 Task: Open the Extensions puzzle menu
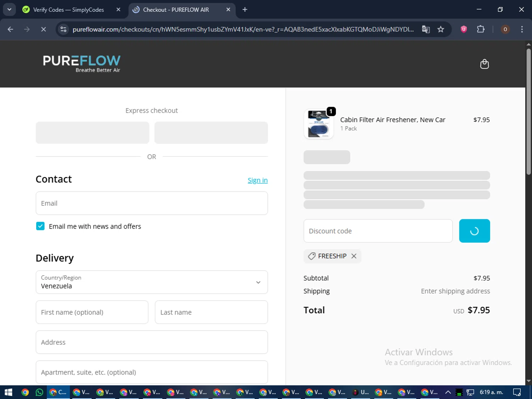481,29
